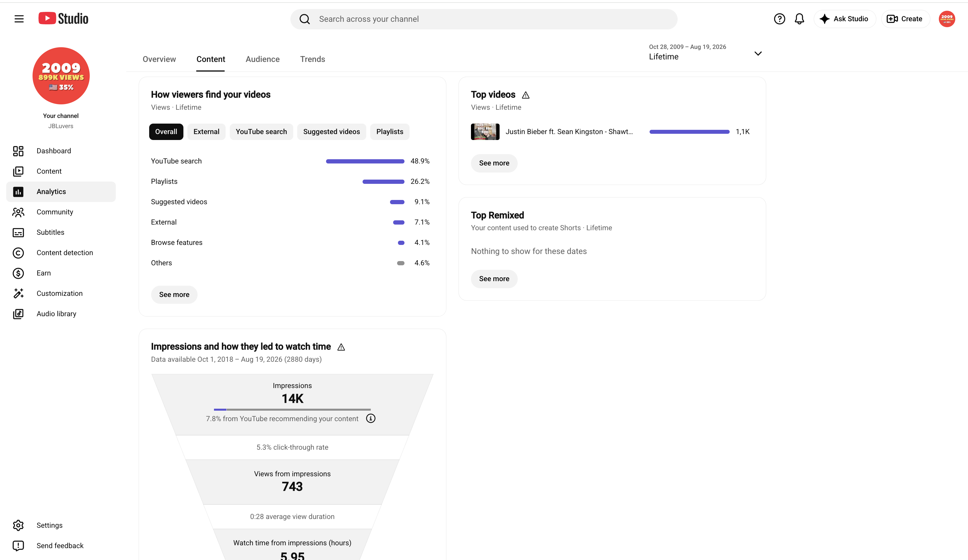The height and width of the screenshot is (560, 968).
Task: Expand the Lifetime date range dropdown arrow
Action: [757, 53]
